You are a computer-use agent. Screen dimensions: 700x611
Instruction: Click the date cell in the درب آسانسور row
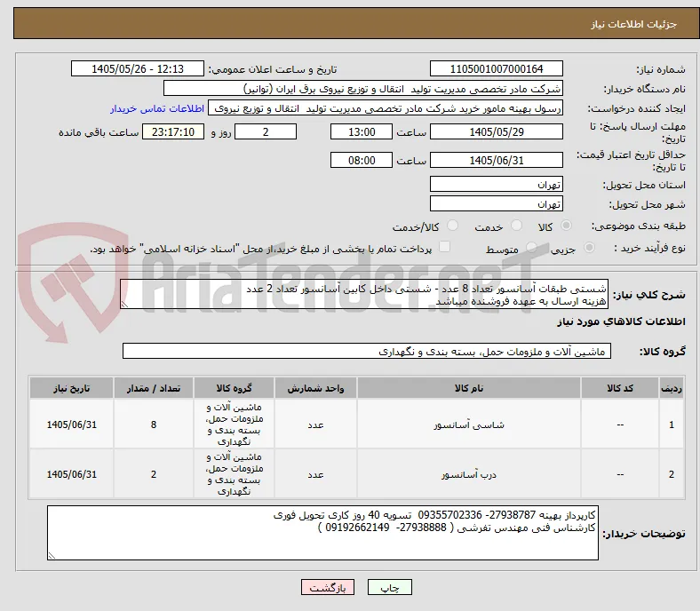click(71, 474)
